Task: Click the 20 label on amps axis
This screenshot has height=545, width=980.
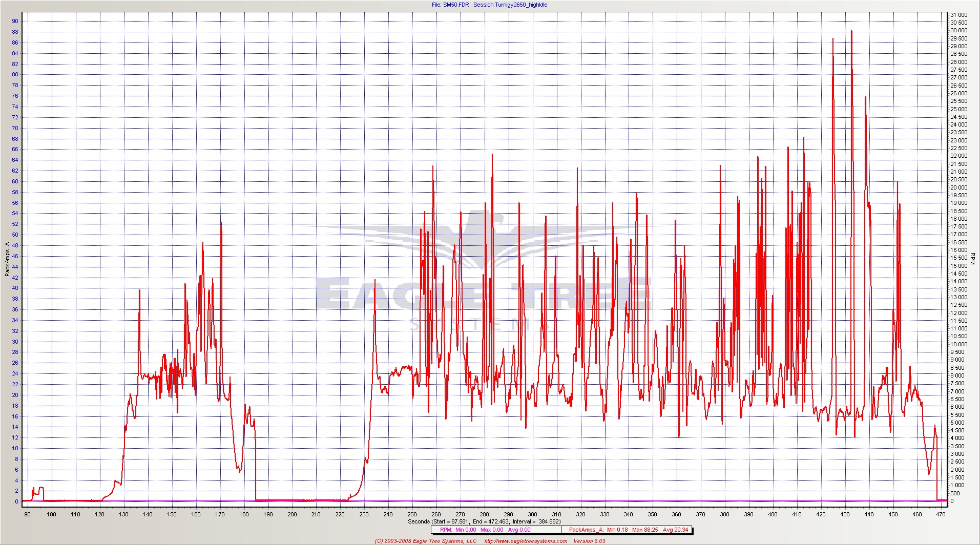Action: pos(15,395)
